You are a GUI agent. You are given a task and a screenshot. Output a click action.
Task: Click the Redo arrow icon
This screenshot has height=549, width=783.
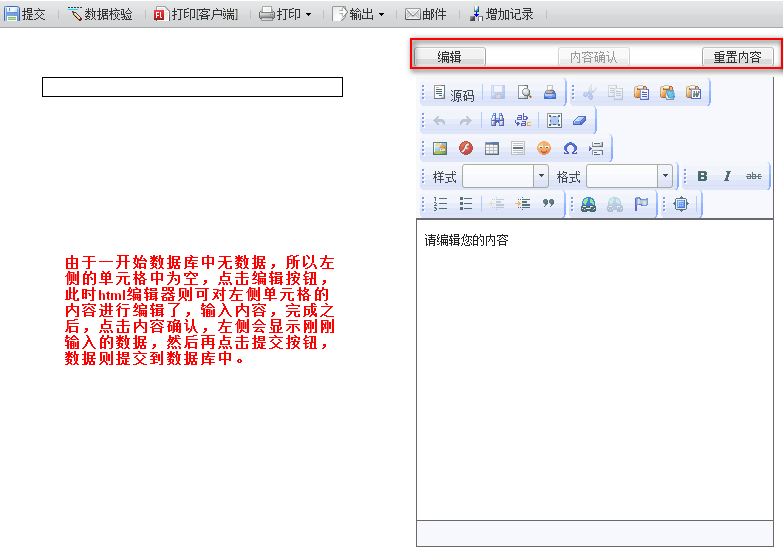click(465, 120)
